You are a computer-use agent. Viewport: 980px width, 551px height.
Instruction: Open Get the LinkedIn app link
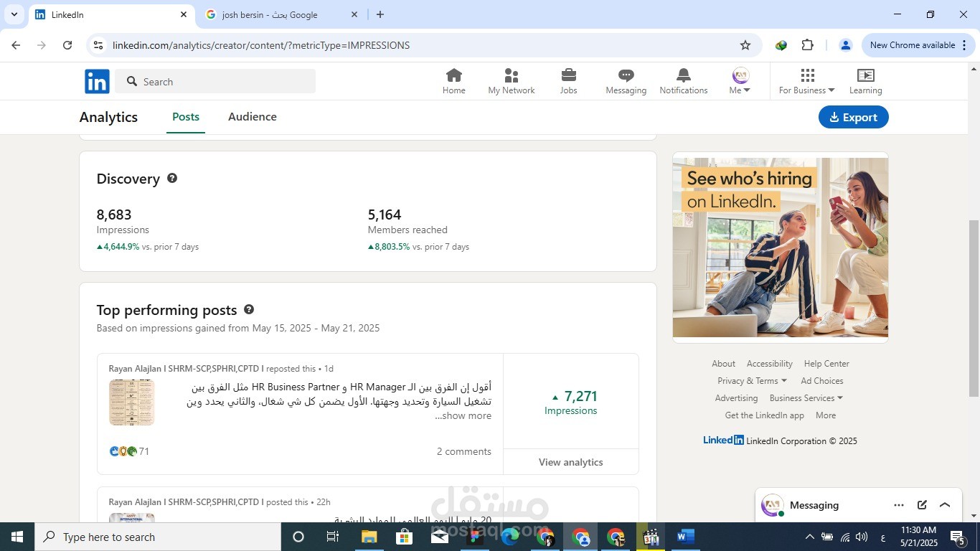[764, 415]
